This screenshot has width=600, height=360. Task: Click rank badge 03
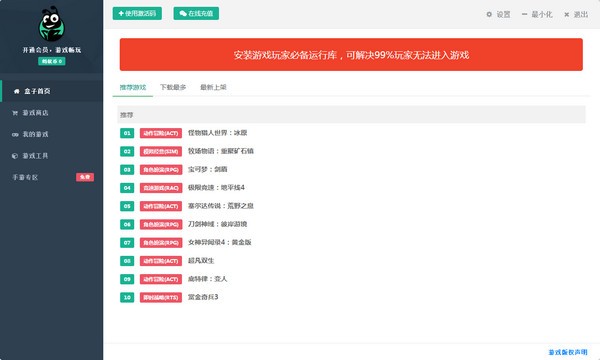(127, 169)
